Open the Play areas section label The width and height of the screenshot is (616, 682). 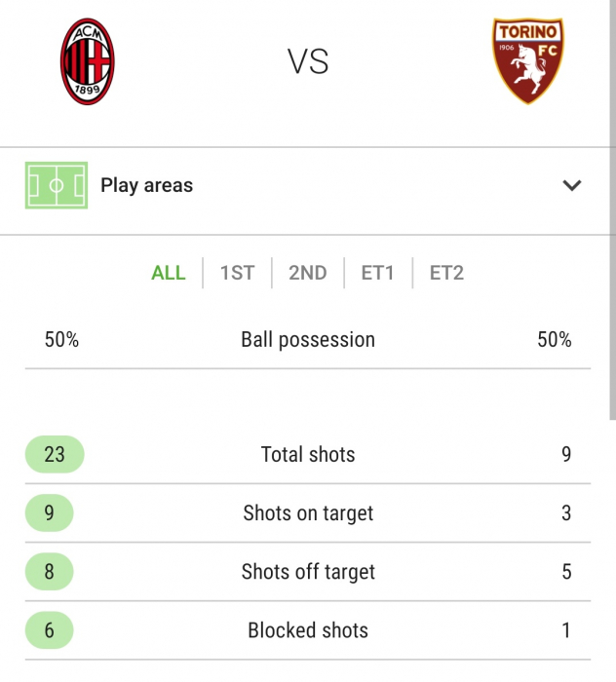(146, 185)
